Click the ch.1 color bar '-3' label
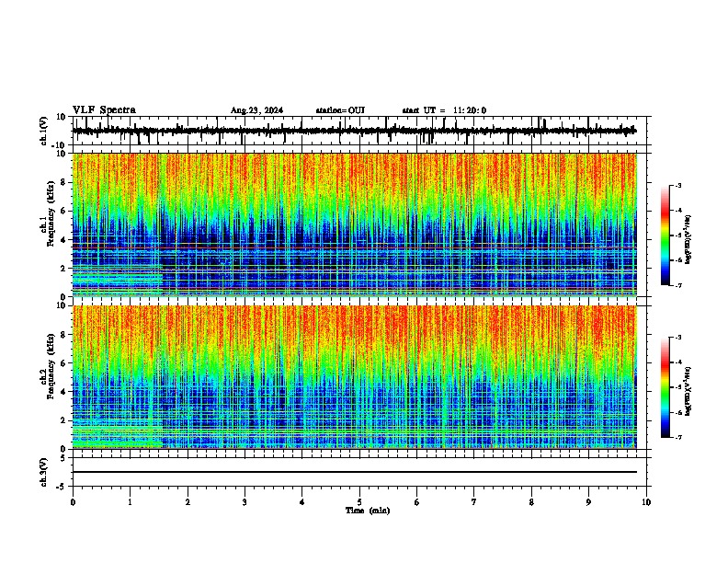This screenshot has height=563, width=728. pyautogui.click(x=678, y=185)
